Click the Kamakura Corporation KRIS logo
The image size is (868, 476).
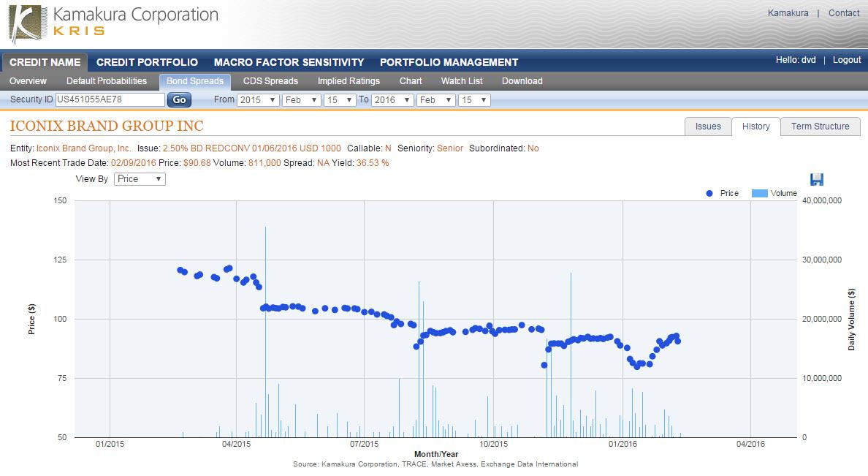click(114, 23)
